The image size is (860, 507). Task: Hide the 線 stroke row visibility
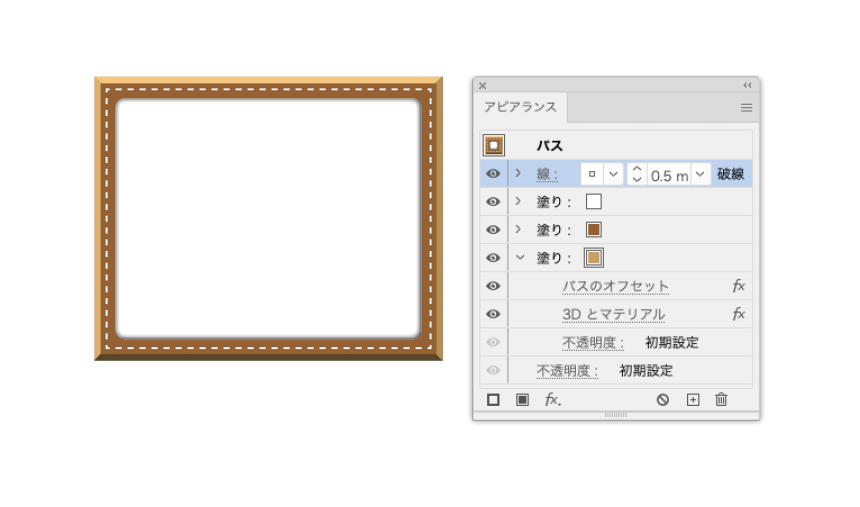click(x=493, y=174)
